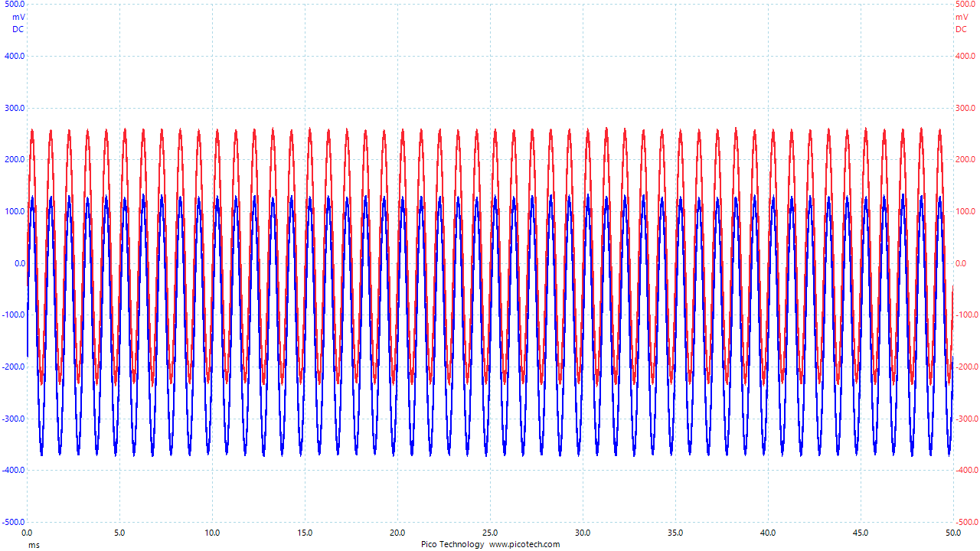Click the red axis -400.0 label
The height and width of the screenshot is (551, 980).
coord(967,470)
